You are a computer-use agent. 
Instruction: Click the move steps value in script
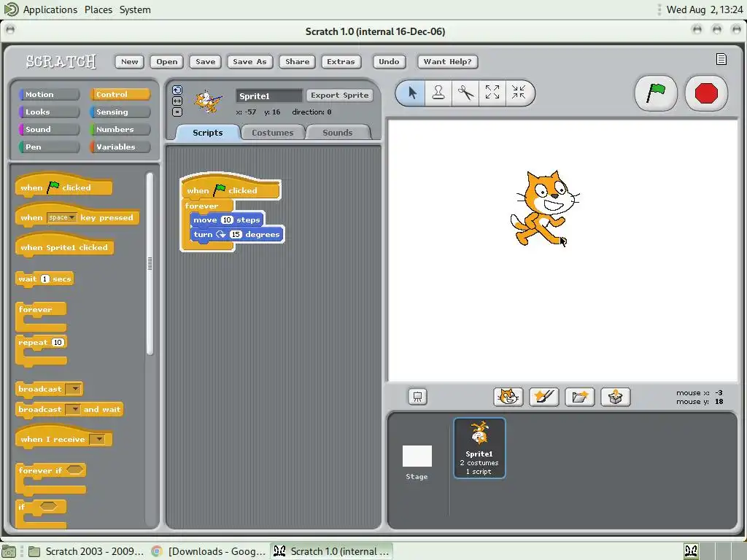tap(227, 220)
